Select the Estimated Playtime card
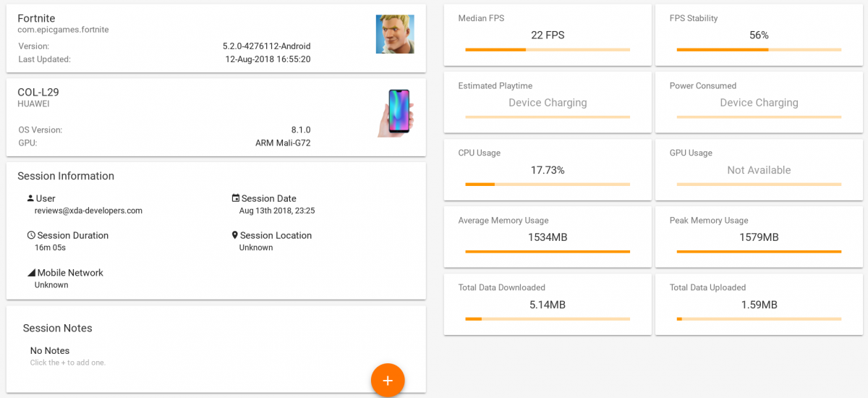 tap(547, 102)
